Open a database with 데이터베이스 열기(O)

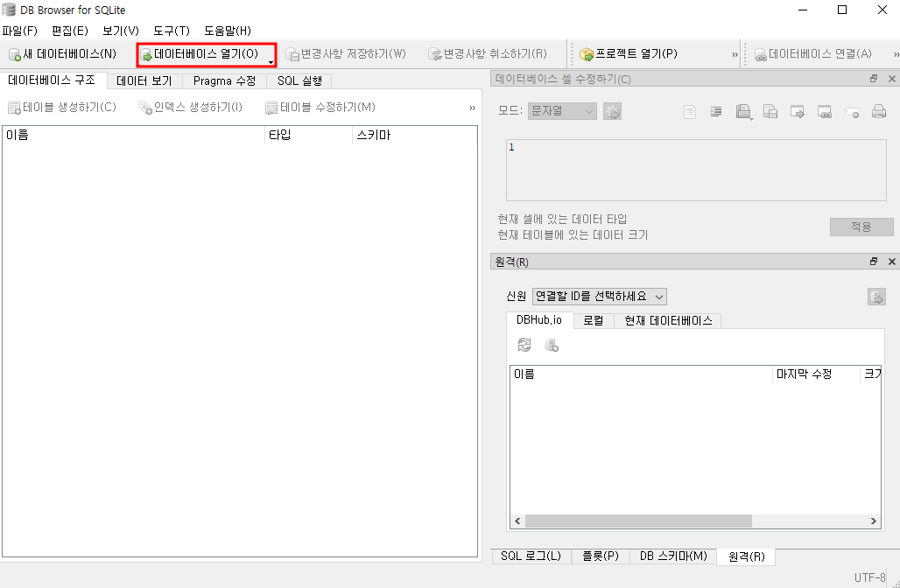201,54
